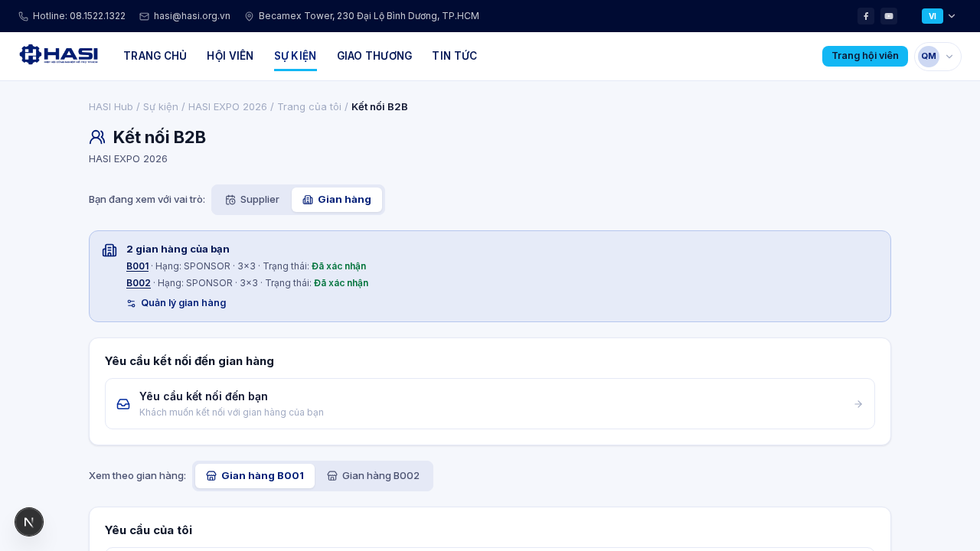
Task: Open the Facebook social icon
Action: pos(866,16)
